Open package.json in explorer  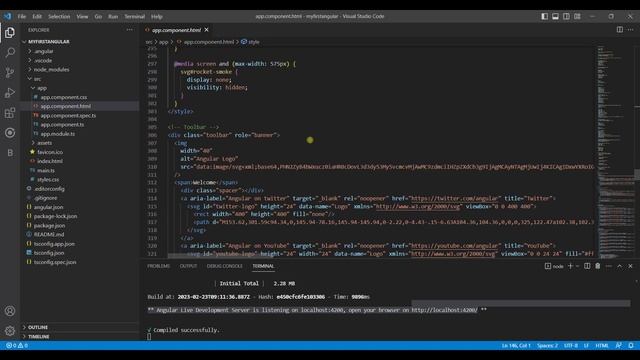point(80,225)
